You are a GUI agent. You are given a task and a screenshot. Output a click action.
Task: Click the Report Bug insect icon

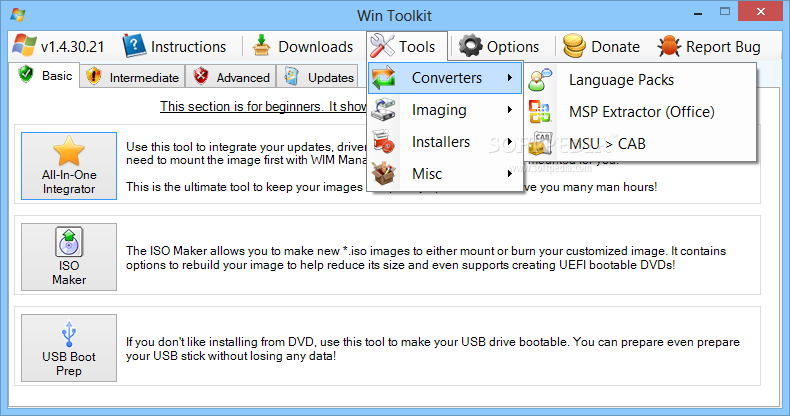click(x=669, y=46)
